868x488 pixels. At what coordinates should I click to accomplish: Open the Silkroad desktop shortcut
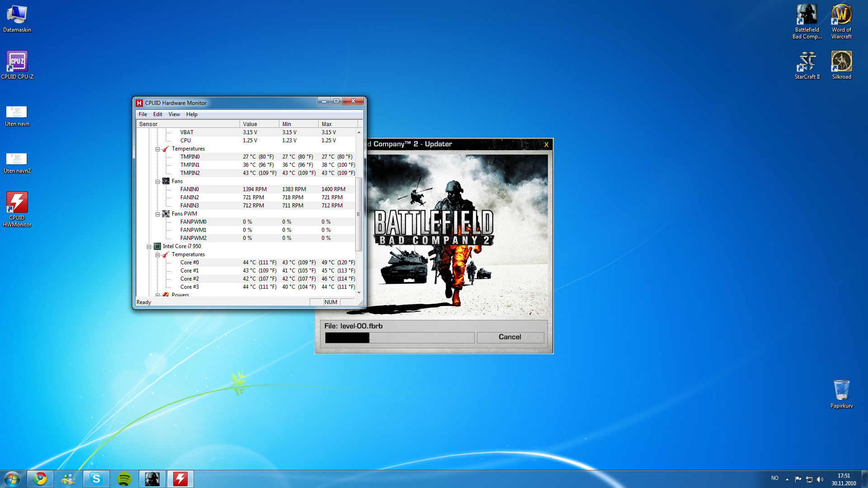coord(841,65)
